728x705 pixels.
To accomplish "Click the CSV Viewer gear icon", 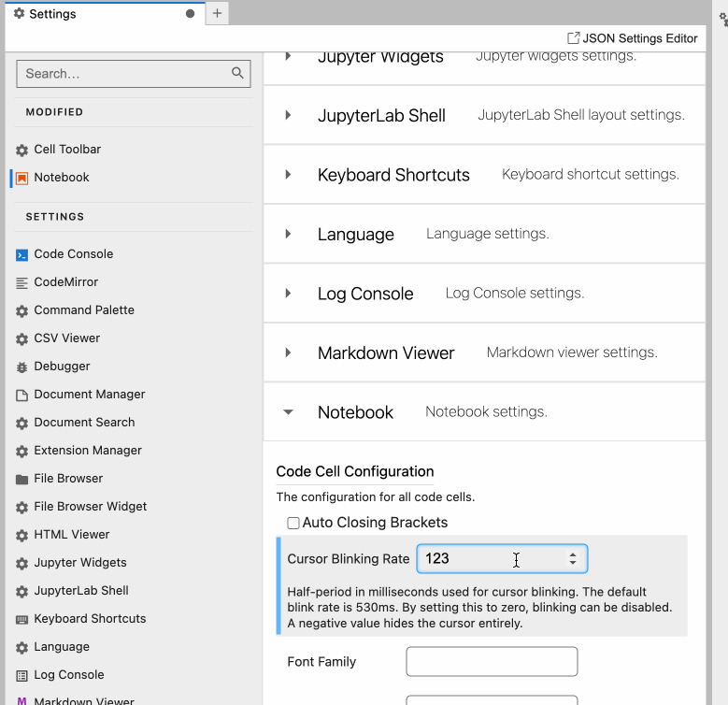I will (x=21, y=338).
